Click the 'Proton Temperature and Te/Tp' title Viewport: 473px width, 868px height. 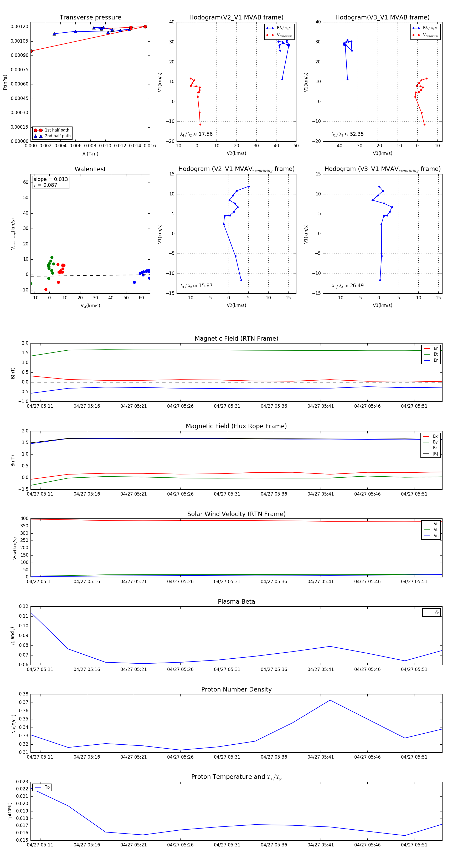click(x=236, y=777)
